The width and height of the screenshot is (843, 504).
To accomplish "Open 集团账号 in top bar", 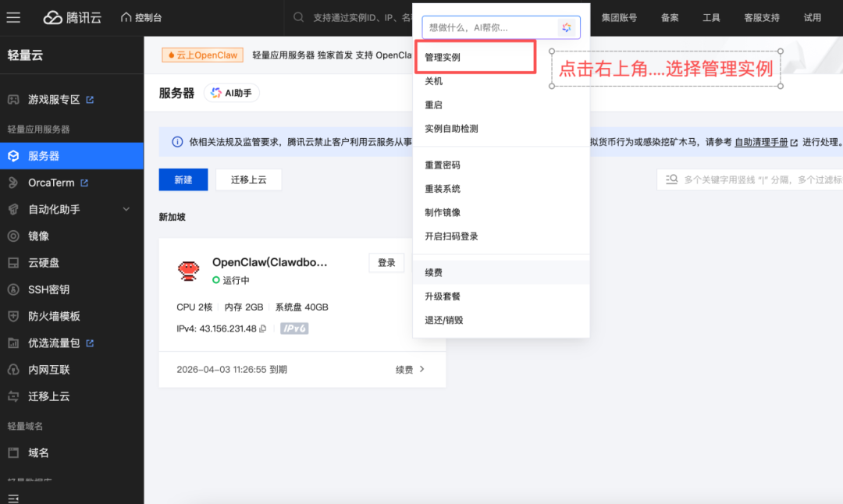I will 619,18.
